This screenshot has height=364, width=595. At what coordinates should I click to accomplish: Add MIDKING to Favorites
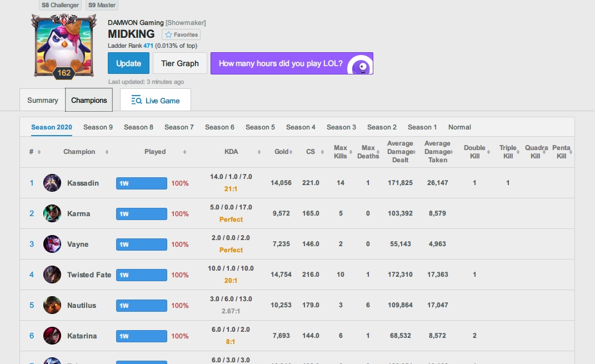(x=181, y=34)
